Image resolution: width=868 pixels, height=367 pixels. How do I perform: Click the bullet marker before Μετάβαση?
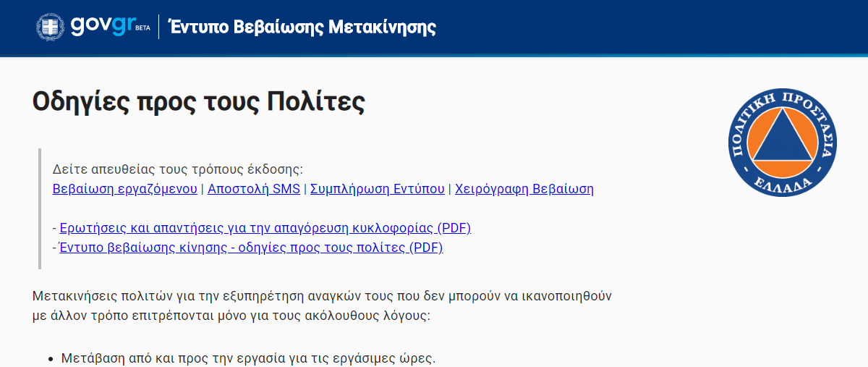tap(51, 359)
